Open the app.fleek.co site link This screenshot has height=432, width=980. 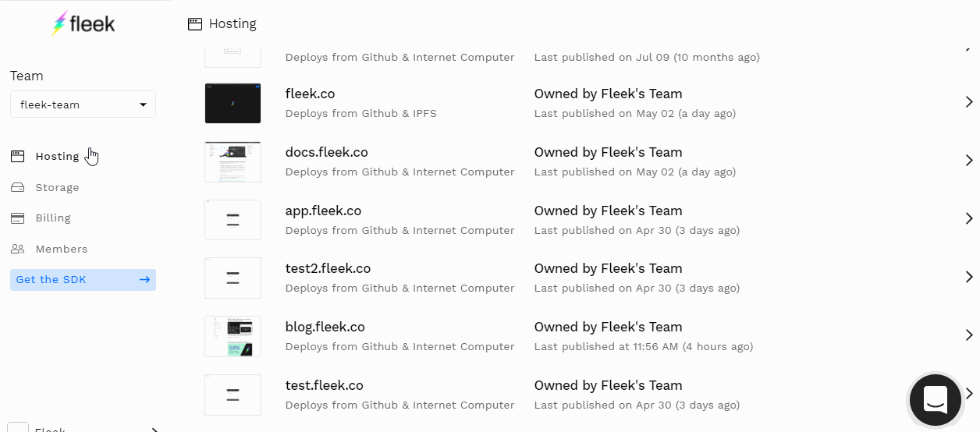tap(323, 211)
